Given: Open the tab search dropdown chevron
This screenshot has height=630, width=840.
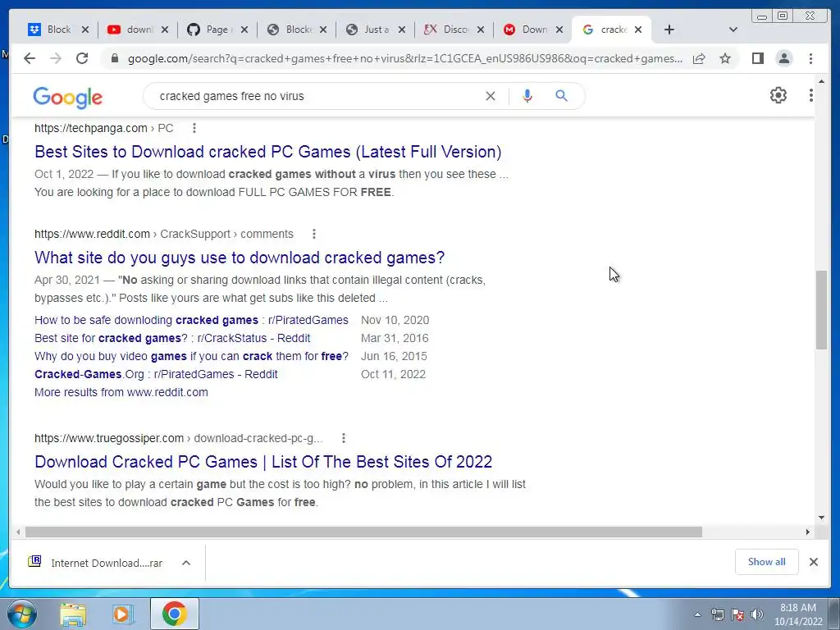Looking at the screenshot, I should click(733, 30).
